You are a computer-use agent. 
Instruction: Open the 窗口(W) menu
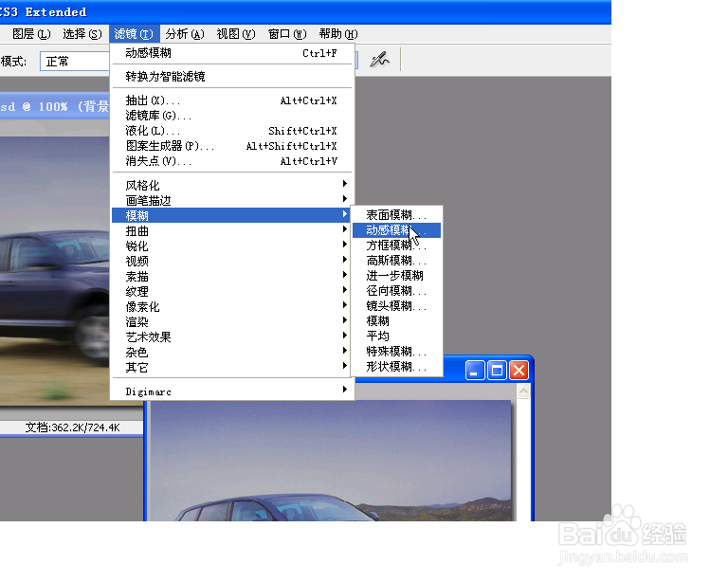[287, 34]
